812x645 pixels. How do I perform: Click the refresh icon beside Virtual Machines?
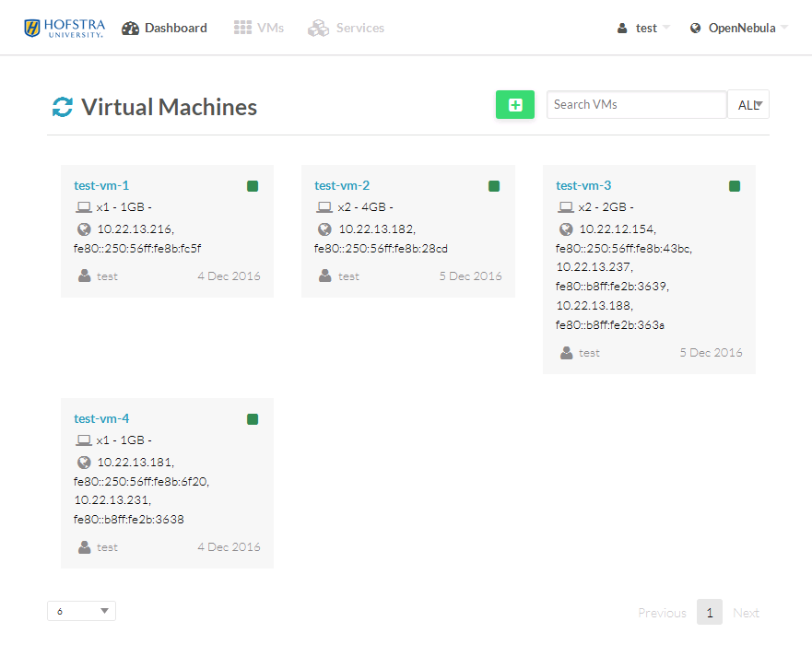62,107
